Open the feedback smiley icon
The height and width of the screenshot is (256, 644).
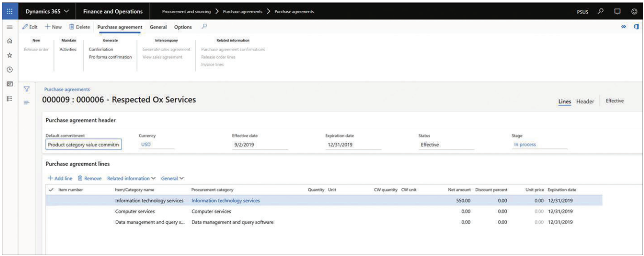point(634,11)
